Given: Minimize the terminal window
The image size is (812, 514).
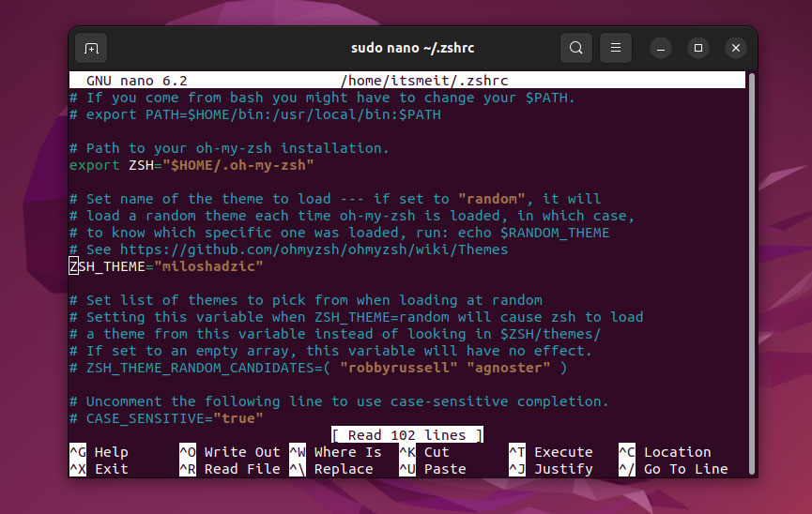Looking at the screenshot, I should click(x=661, y=48).
